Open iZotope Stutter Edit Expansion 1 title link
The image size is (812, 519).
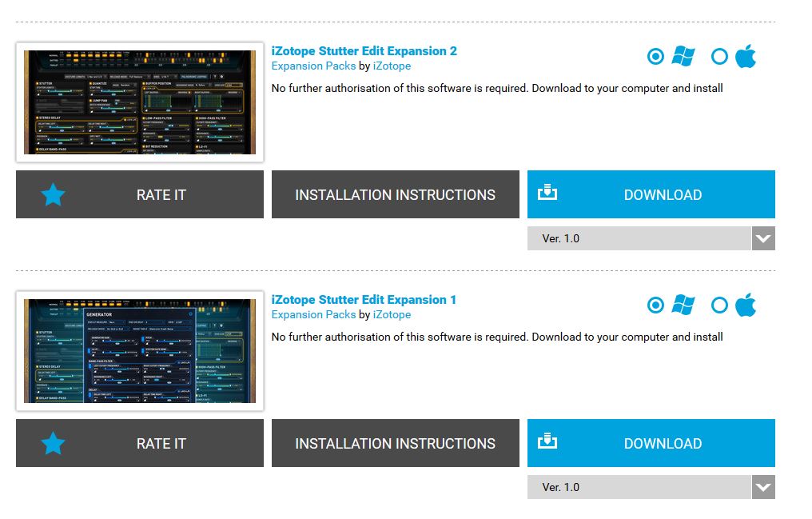364,299
